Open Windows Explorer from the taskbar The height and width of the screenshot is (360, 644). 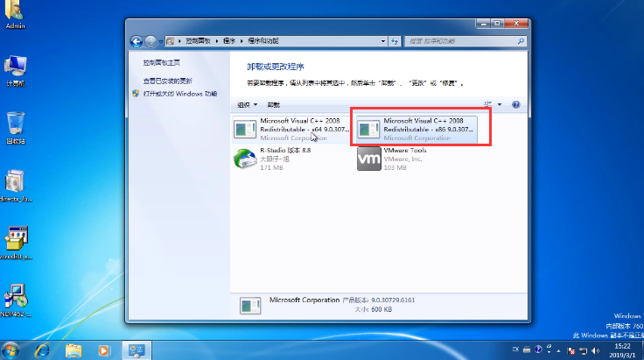73,350
